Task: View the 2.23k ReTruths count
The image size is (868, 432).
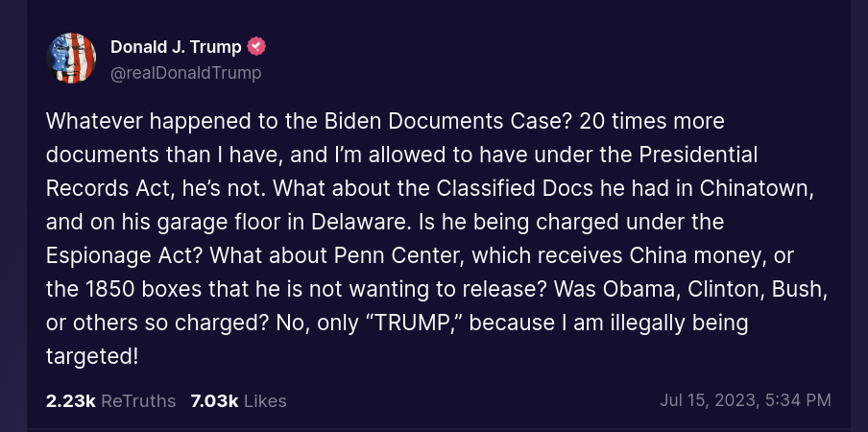Action: coord(71,401)
